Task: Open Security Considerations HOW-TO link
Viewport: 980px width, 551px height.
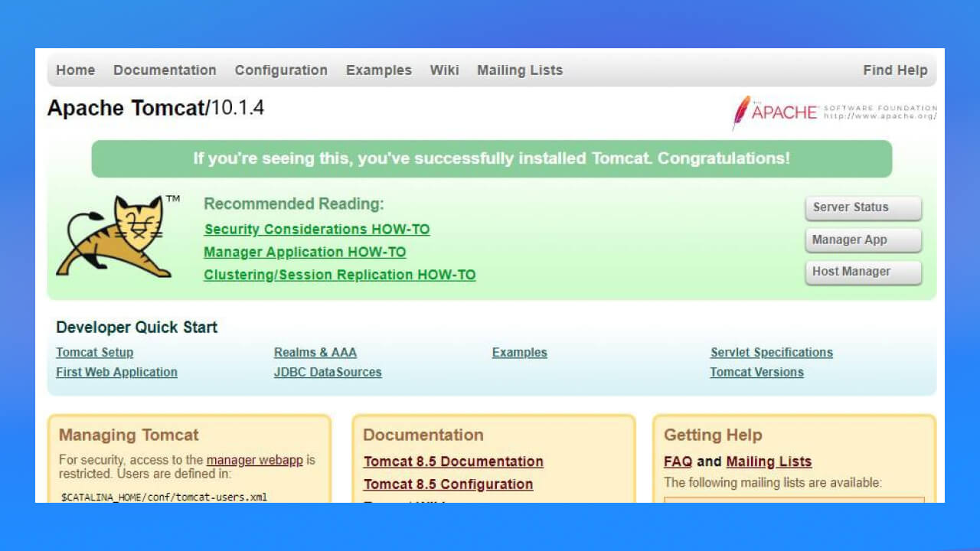Action: pyautogui.click(x=317, y=230)
